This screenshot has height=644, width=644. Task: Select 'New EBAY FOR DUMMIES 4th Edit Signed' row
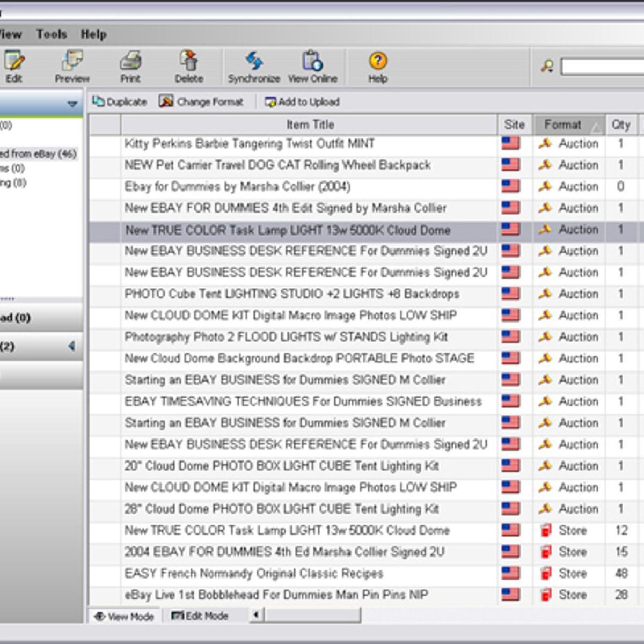point(309,208)
